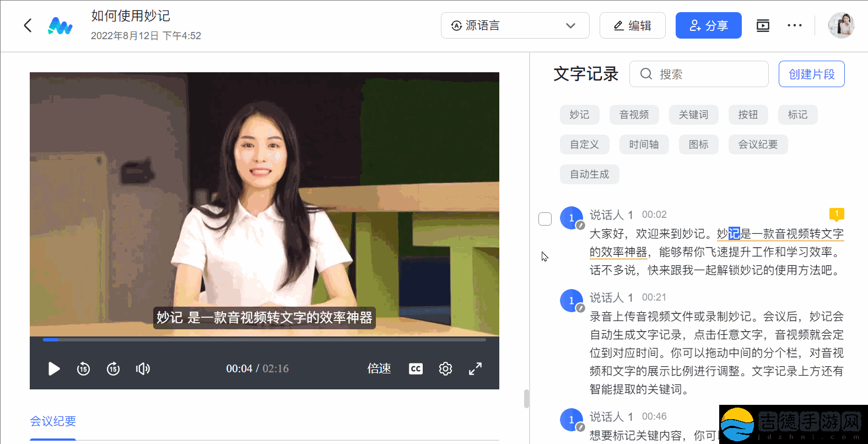Image resolution: width=868 pixels, height=444 pixels.
Task: Click the blue 分享 share button
Action: tap(708, 25)
